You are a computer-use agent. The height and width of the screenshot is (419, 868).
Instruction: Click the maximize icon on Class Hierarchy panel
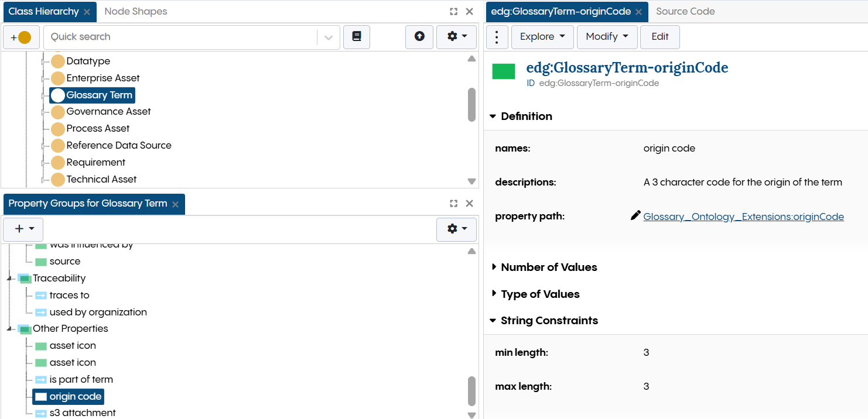click(453, 11)
